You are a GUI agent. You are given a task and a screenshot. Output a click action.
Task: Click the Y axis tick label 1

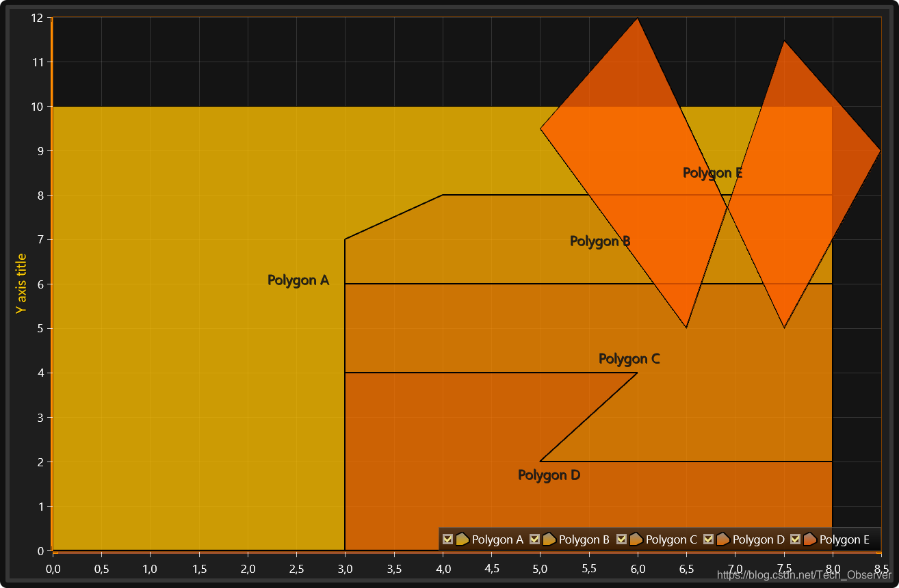[40, 507]
